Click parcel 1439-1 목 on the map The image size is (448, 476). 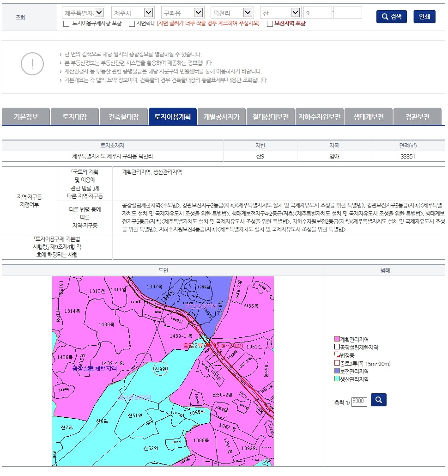tap(181, 336)
